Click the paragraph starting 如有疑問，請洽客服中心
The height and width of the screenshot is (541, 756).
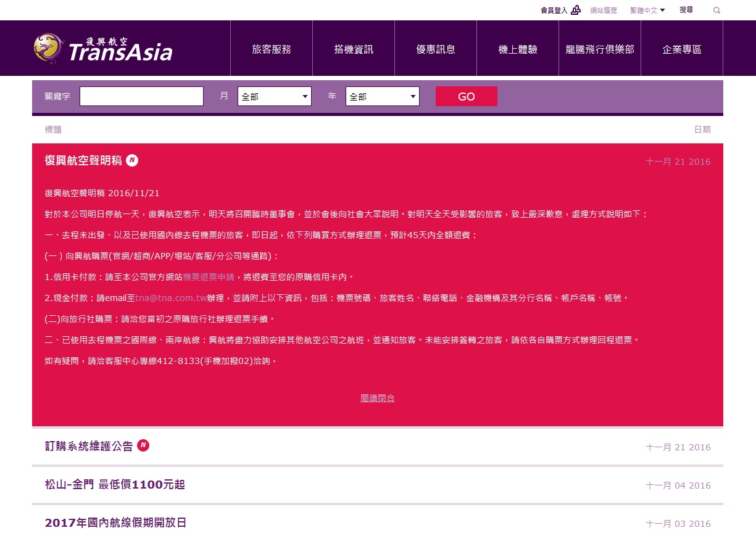(161, 361)
